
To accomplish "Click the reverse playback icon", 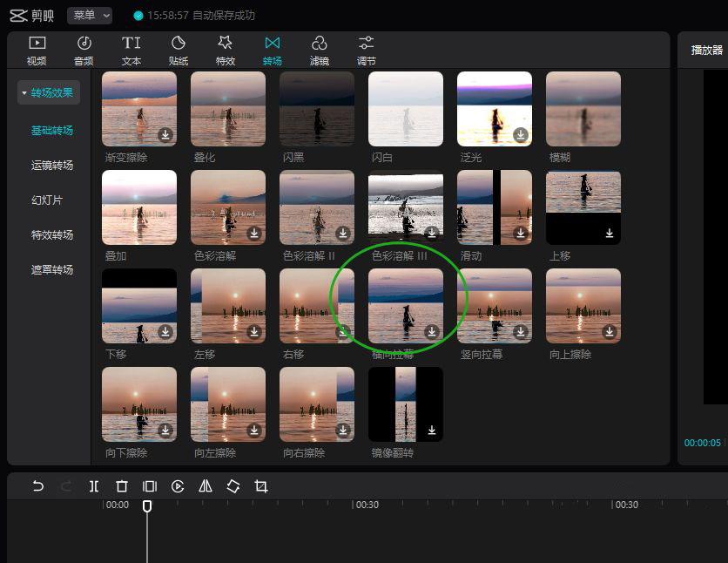I will click(x=178, y=486).
